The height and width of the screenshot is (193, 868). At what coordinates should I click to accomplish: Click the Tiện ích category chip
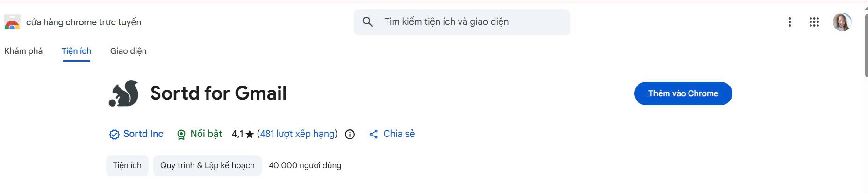(x=127, y=165)
